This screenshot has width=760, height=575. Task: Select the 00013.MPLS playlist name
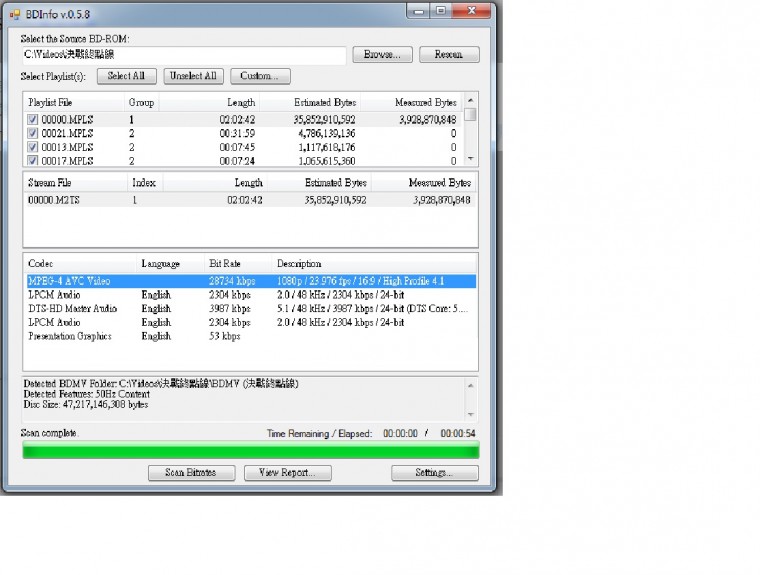click(67, 147)
